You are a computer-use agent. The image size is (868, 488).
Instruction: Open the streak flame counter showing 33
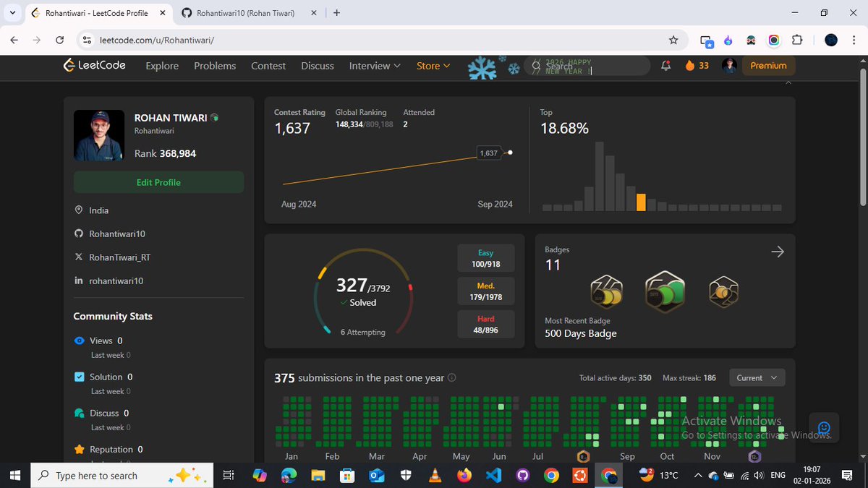click(697, 66)
